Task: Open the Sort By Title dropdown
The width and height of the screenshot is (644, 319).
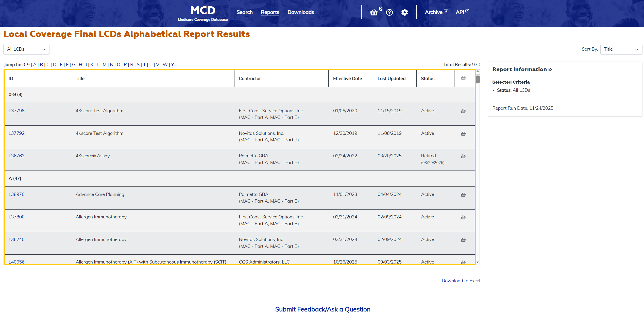Action: [621, 49]
